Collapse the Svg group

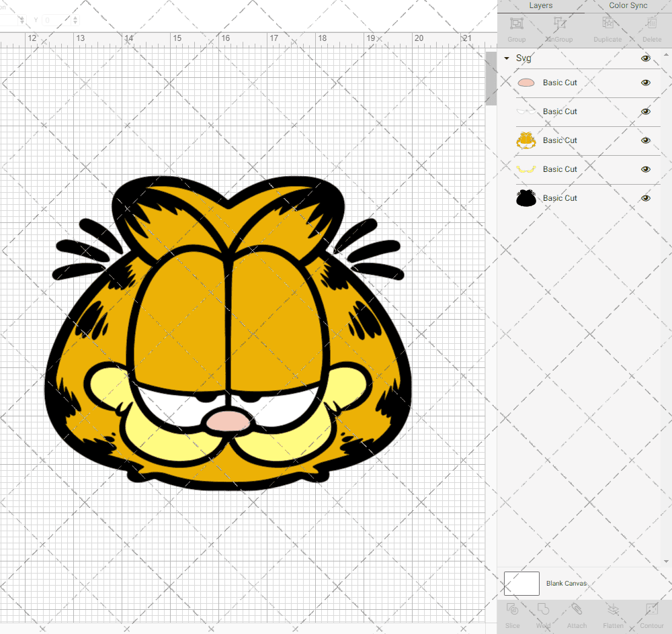coord(507,58)
